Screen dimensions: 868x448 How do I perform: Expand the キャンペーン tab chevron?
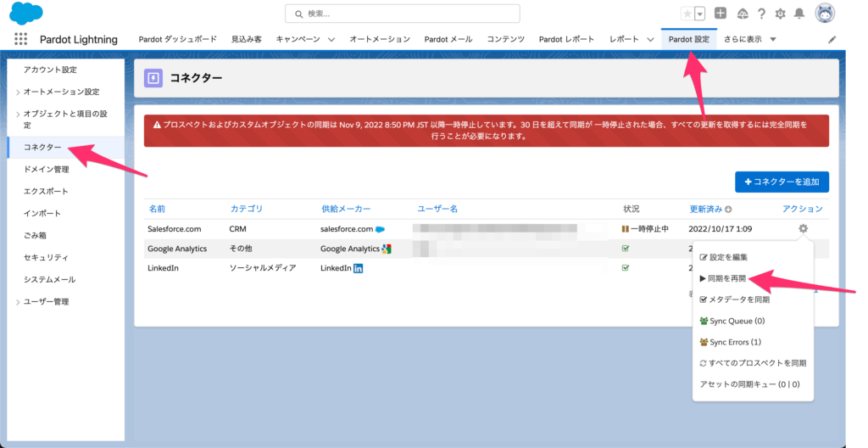[331, 39]
